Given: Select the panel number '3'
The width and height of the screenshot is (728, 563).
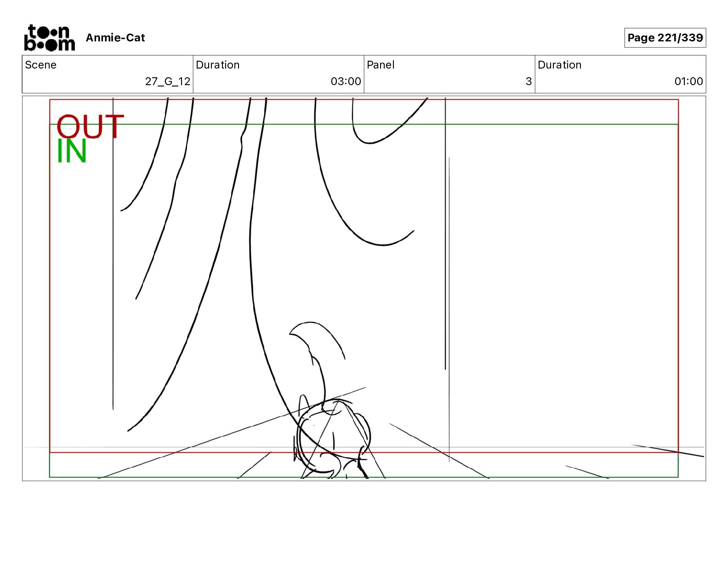Looking at the screenshot, I should tap(529, 81).
